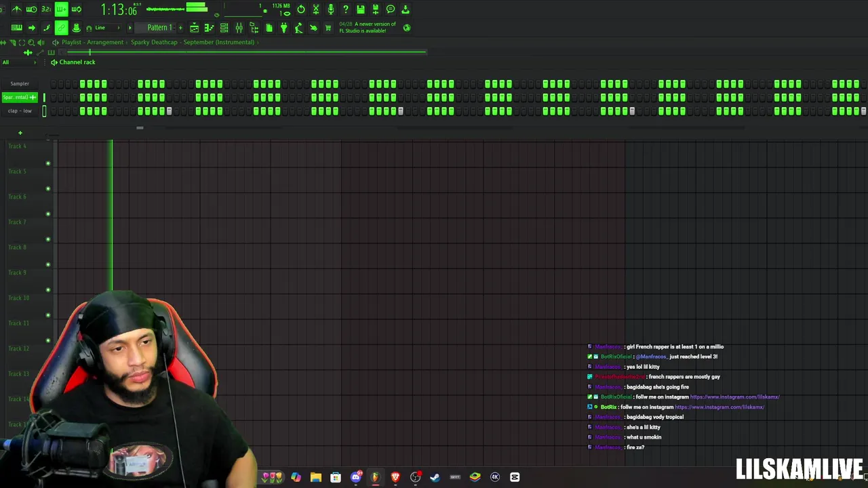This screenshot has width=868, height=488.
Task: Open OBS Studio from taskbar
Action: click(415, 477)
